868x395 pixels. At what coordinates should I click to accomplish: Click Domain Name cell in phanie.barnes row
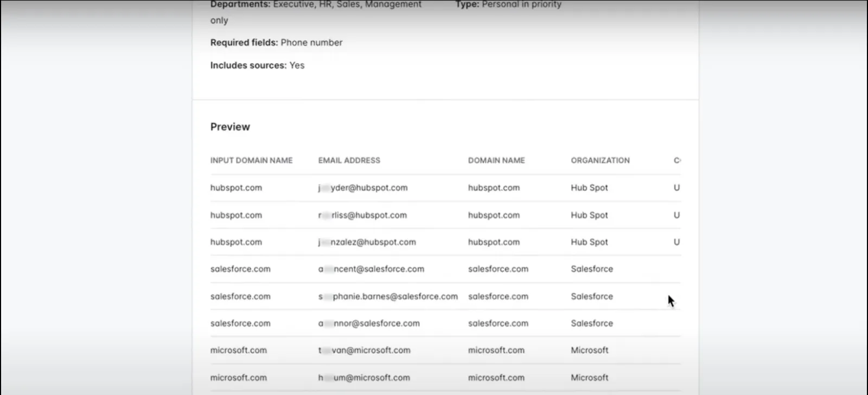pos(498,296)
